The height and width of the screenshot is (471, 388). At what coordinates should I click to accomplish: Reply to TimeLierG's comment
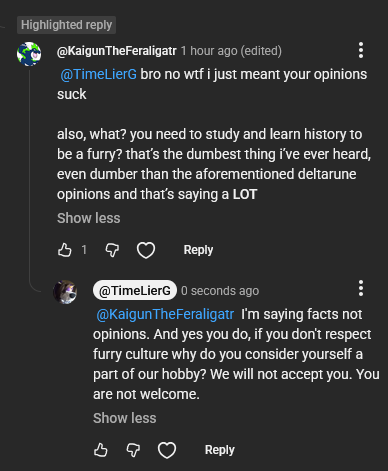pos(220,450)
